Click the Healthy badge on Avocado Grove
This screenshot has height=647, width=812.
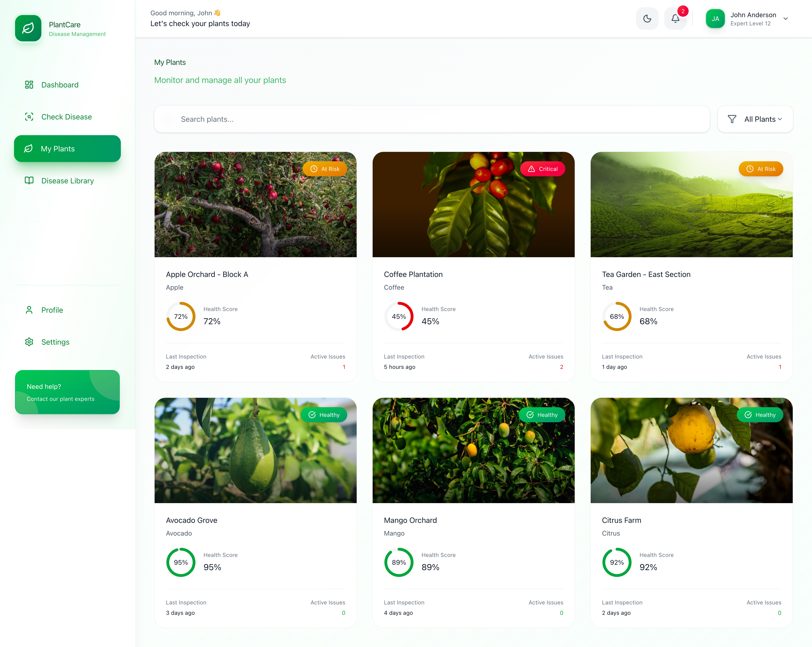pyautogui.click(x=324, y=414)
